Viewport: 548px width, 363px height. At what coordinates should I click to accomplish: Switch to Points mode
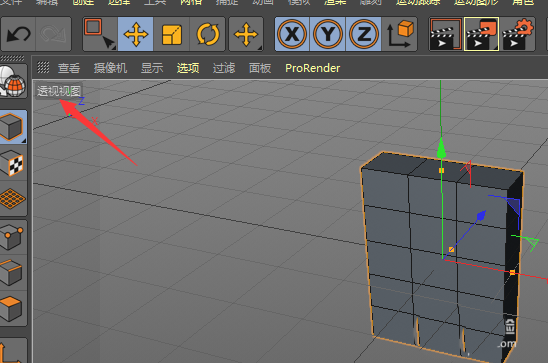[x=12, y=237]
